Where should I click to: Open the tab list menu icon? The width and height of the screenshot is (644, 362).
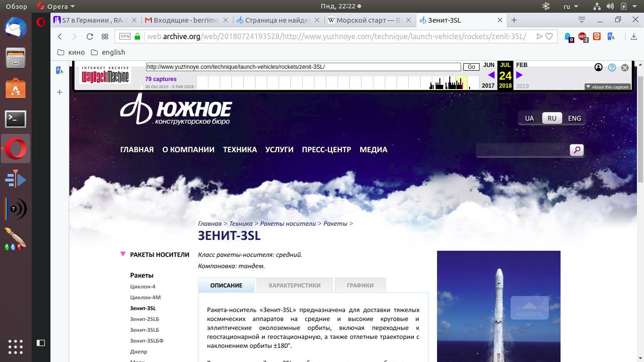click(x=582, y=20)
